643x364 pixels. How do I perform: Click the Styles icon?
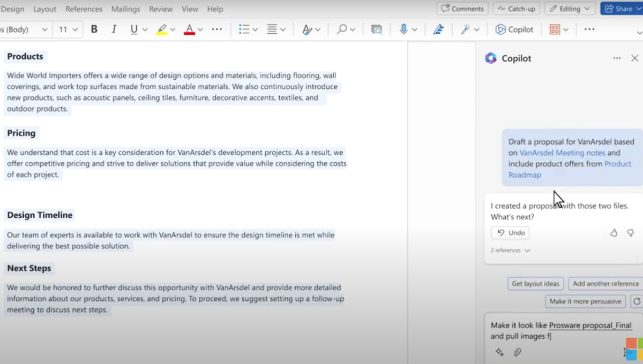click(307, 29)
